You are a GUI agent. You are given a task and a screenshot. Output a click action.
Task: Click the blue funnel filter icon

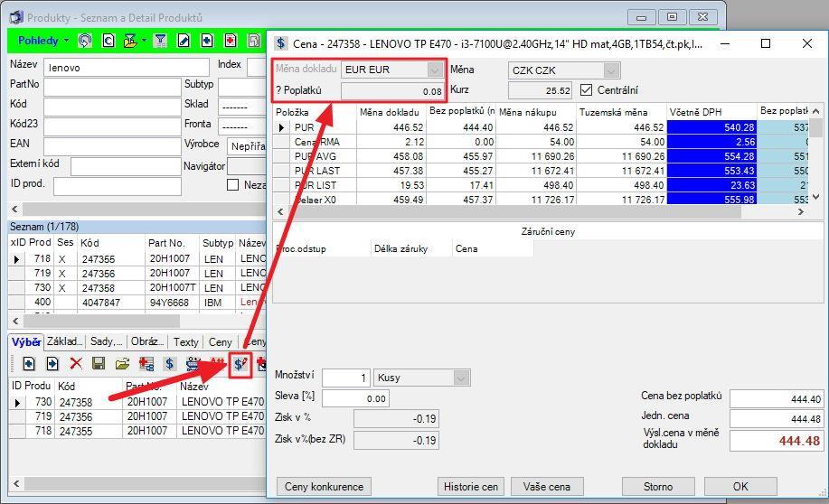(160, 41)
